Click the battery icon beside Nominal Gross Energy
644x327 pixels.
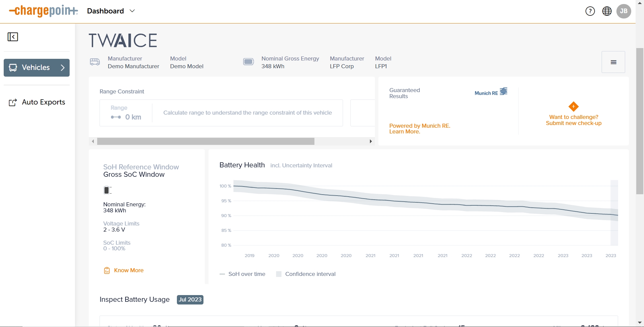[249, 62]
